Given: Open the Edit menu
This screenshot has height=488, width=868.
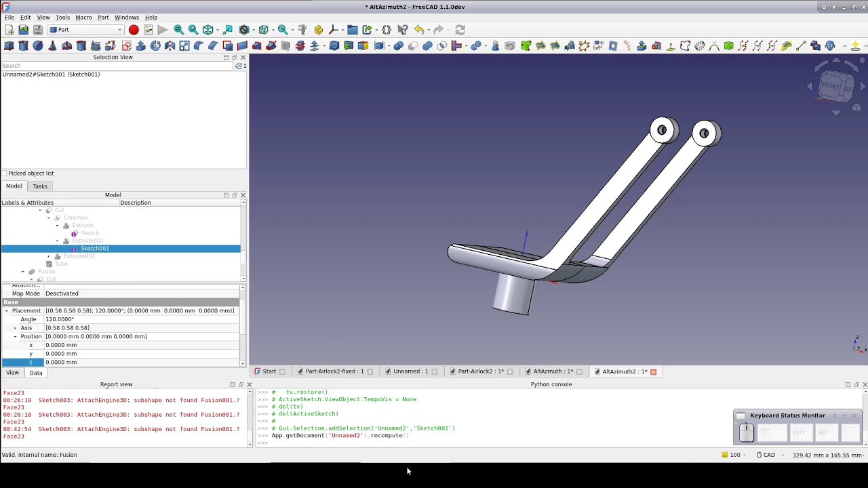Looking at the screenshot, I should coord(25,18).
